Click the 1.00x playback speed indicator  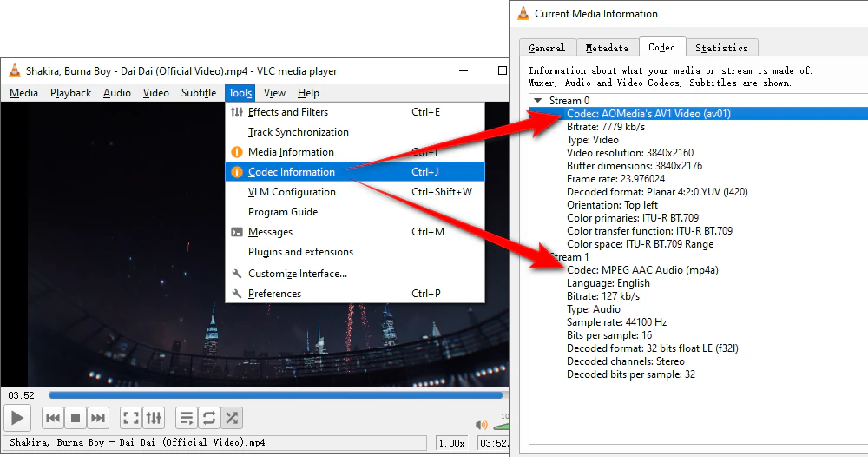[451, 443]
